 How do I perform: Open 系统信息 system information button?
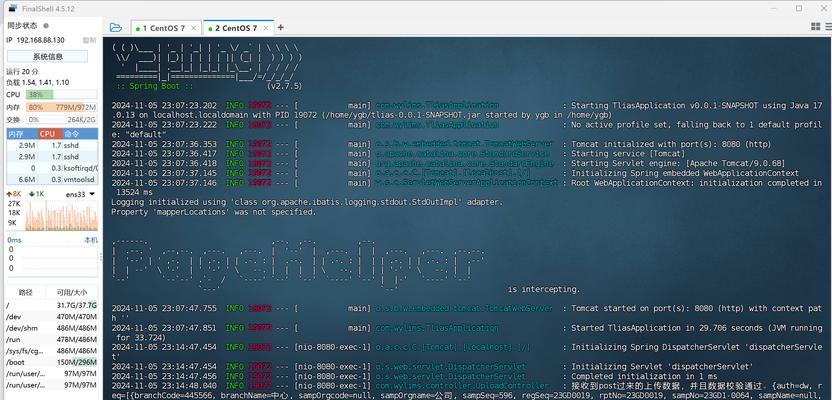(48, 56)
